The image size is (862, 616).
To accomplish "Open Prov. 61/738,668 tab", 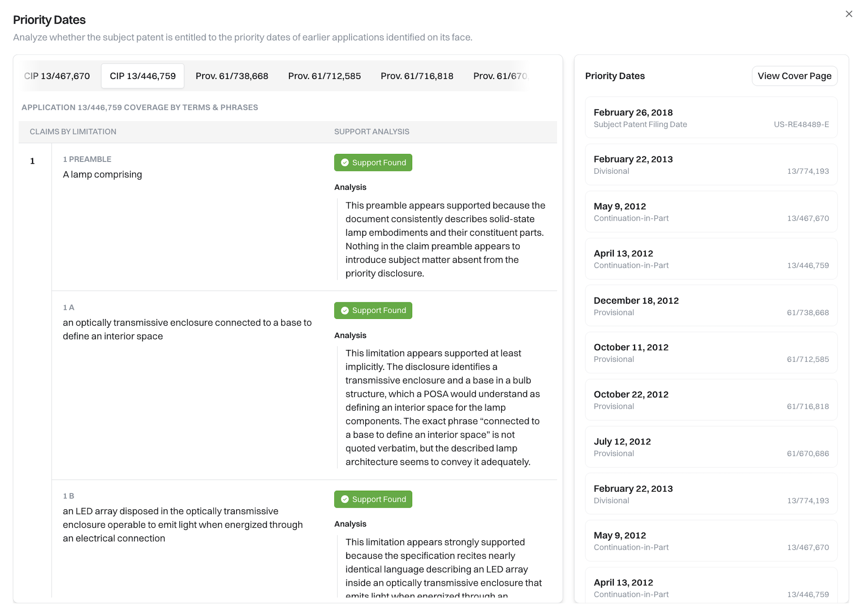I will point(231,76).
